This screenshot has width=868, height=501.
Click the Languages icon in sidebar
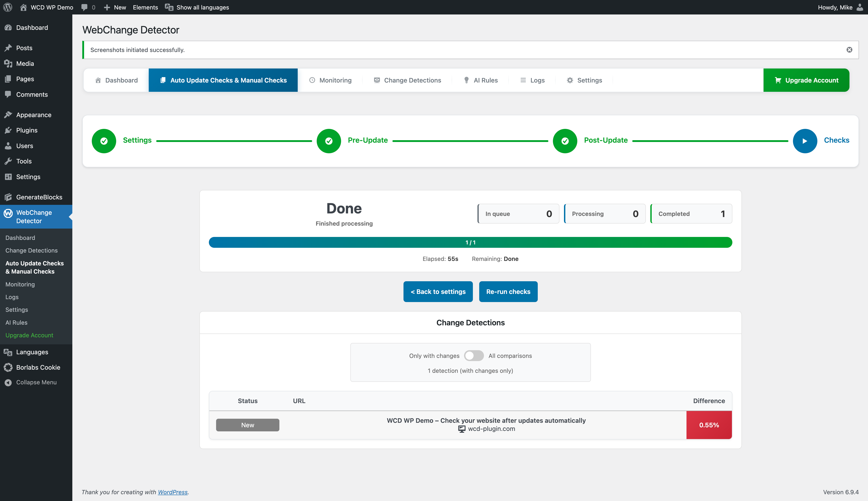pyautogui.click(x=8, y=352)
